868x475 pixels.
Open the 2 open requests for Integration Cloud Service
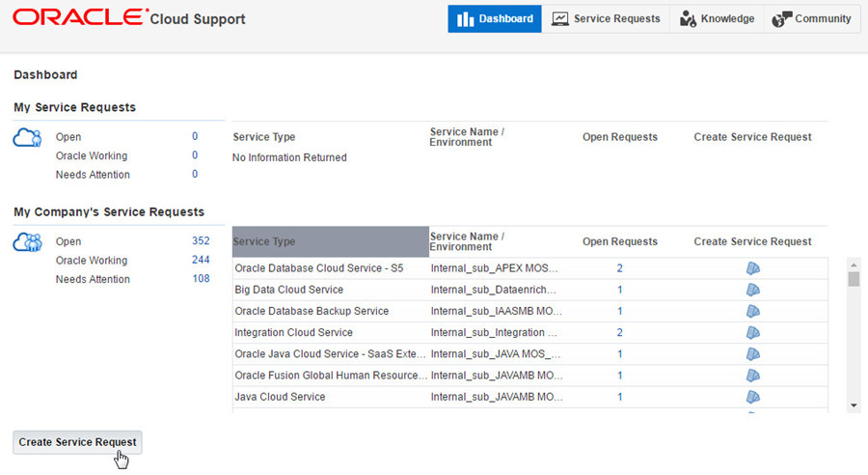pyautogui.click(x=619, y=332)
